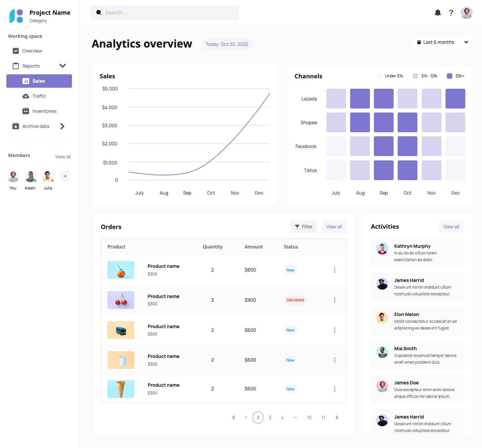Open help via question mark icon
The width and height of the screenshot is (482, 448).
[451, 13]
